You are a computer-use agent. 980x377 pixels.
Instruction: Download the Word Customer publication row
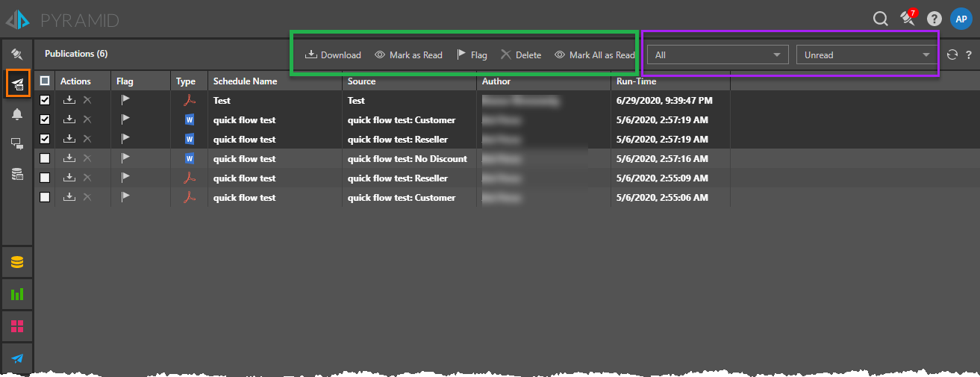69,119
